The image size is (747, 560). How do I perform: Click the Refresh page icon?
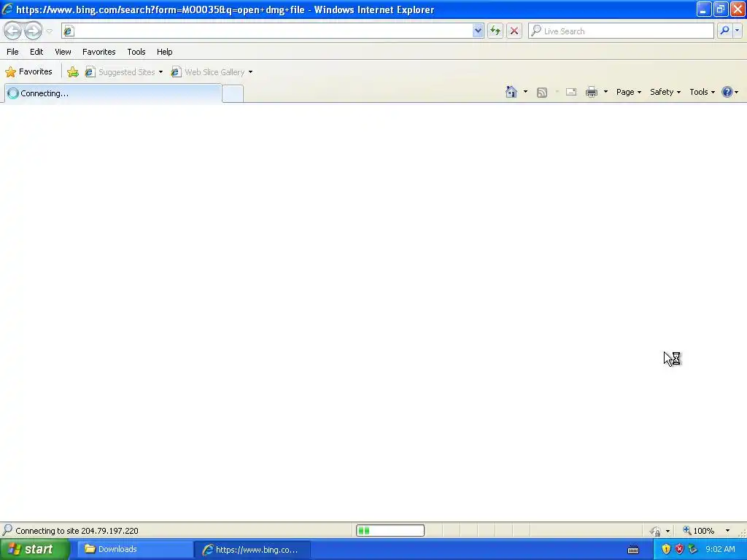pos(495,31)
